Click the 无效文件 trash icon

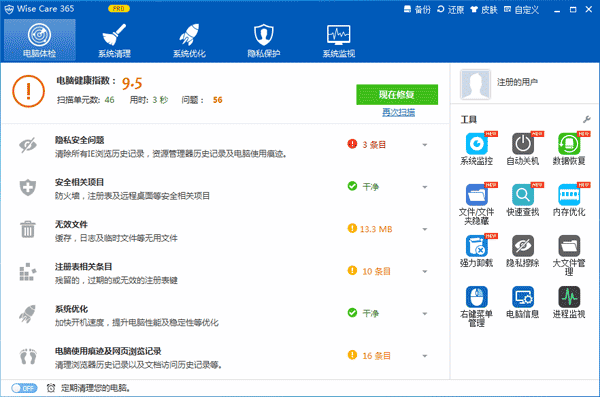pos(28,229)
